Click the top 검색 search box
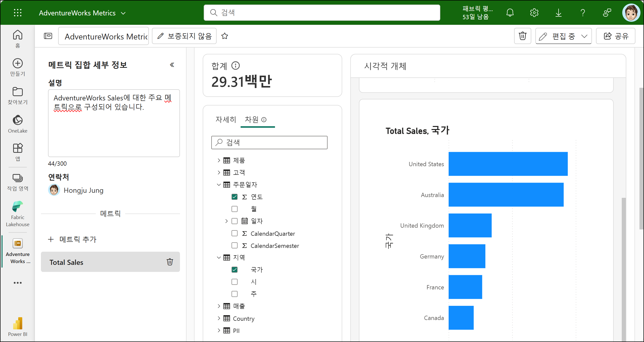Screen dimensions: 644x342 click(x=322, y=13)
